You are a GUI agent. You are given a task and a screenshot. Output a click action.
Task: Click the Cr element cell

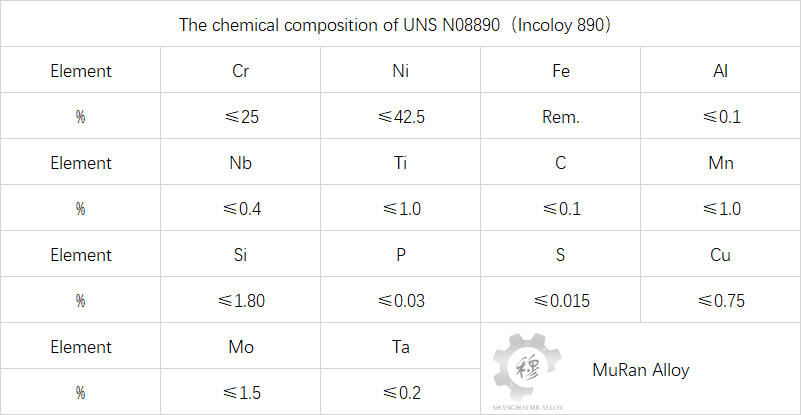241,70
